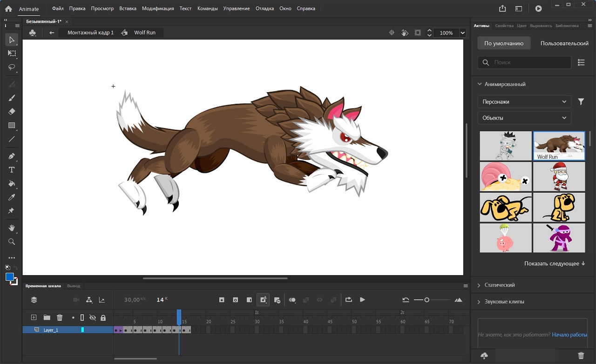Click the new layer icon in timeline
Image resolution: width=596 pixels, height=364 pixels.
[34, 317]
